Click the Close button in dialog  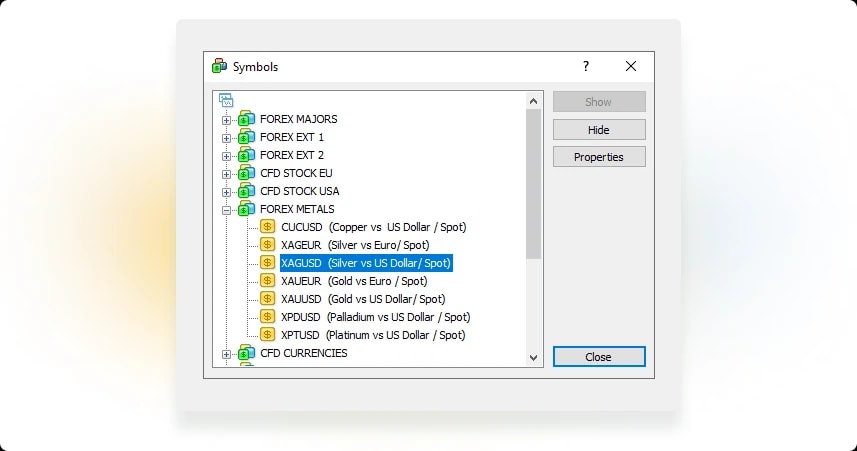pyautogui.click(x=599, y=356)
